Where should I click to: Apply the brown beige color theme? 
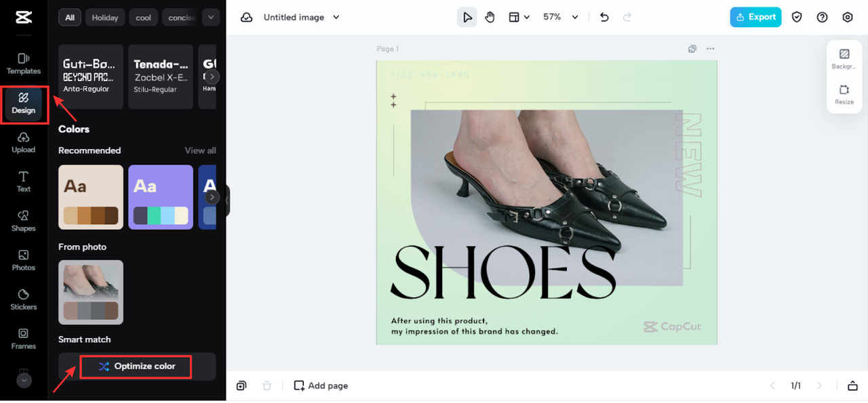[x=91, y=197]
